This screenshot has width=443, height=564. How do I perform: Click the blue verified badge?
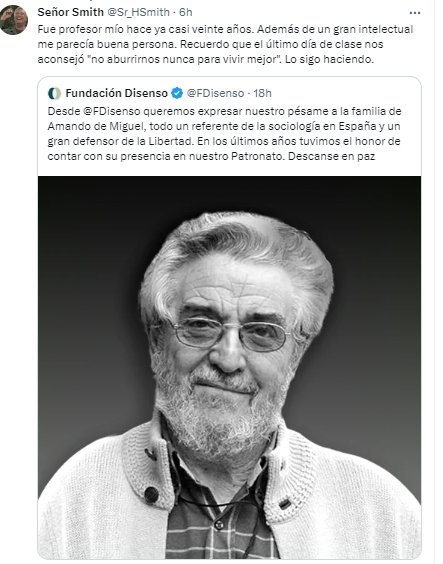click(177, 93)
